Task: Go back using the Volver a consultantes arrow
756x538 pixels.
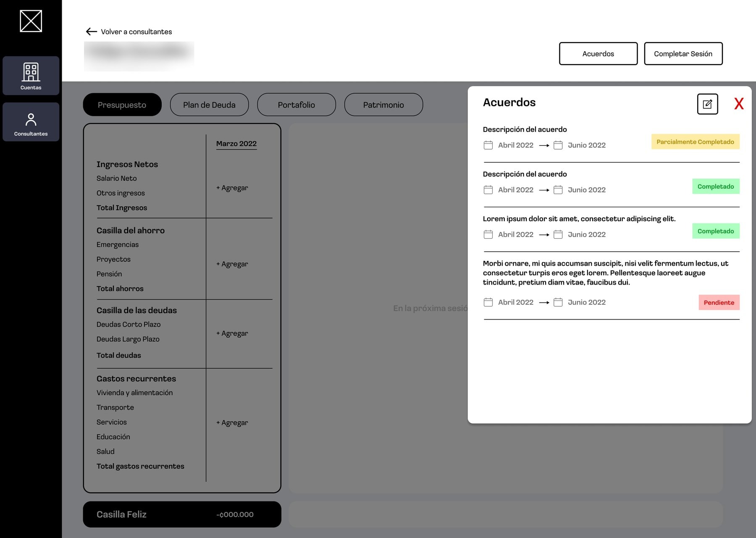Action: pyautogui.click(x=91, y=32)
